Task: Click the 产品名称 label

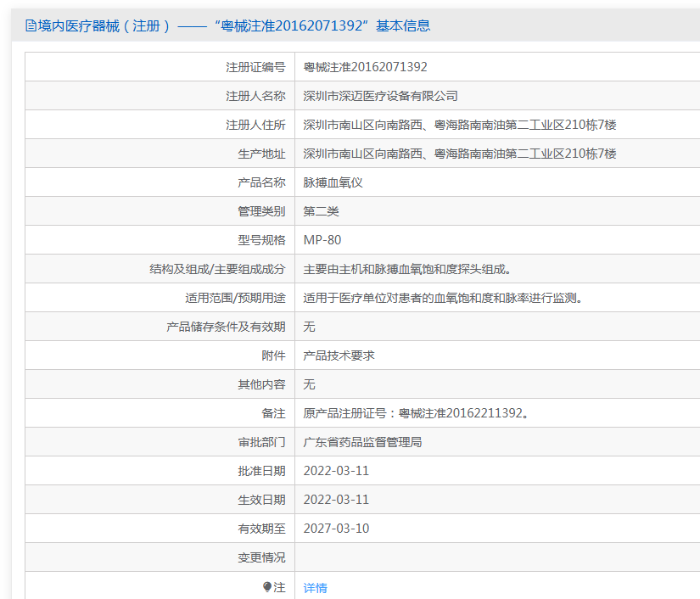Action: tap(261, 182)
